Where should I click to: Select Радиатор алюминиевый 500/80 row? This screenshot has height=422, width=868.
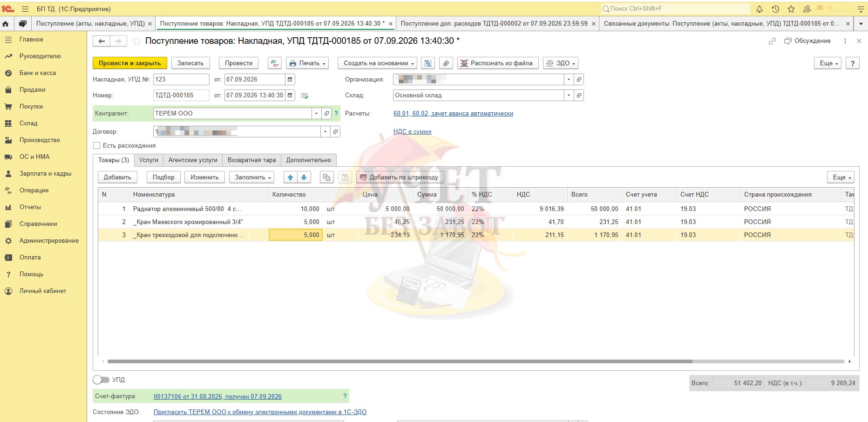476,209
